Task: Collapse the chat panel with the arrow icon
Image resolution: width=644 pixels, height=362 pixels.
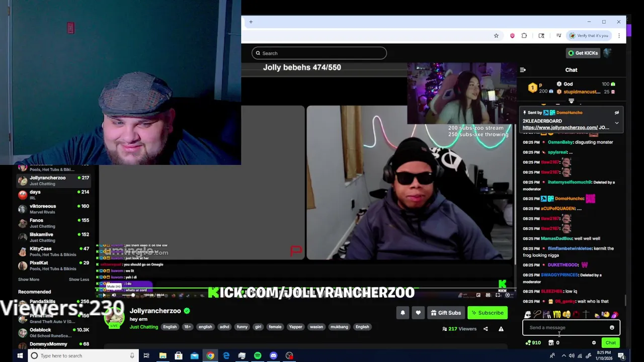Action: click(x=523, y=70)
